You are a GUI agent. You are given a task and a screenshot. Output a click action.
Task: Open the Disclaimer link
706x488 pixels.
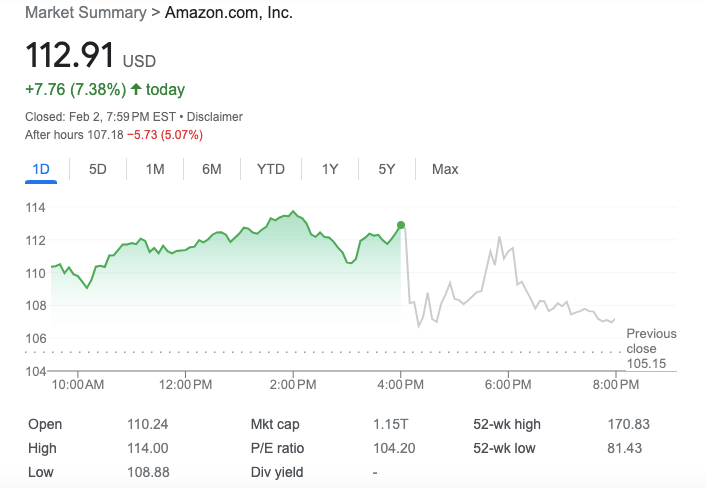tap(215, 117)
